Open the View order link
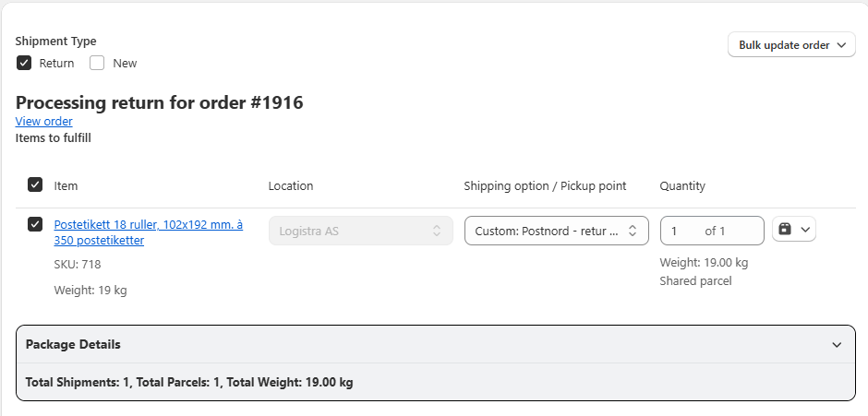Screen dimensions: 868x416 (x=43, y=122)
